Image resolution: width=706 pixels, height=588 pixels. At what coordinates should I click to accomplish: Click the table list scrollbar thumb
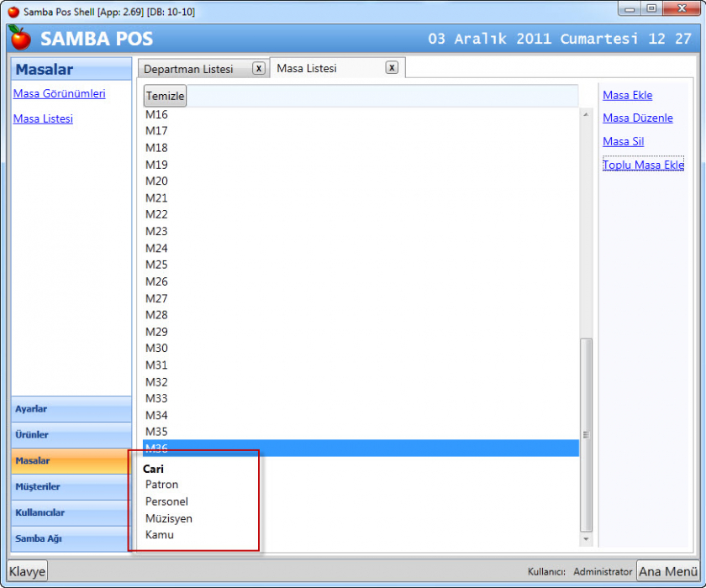(x=586, y=434)
